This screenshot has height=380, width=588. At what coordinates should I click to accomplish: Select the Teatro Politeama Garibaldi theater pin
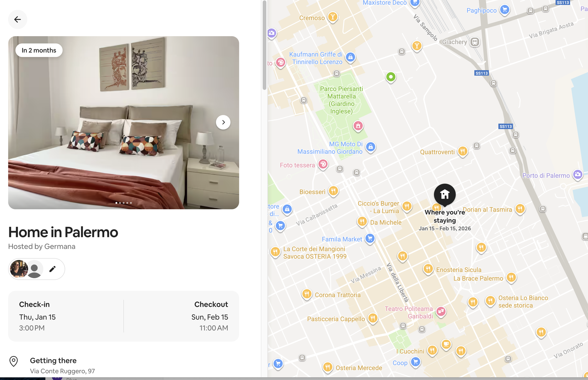click(441, 311)
